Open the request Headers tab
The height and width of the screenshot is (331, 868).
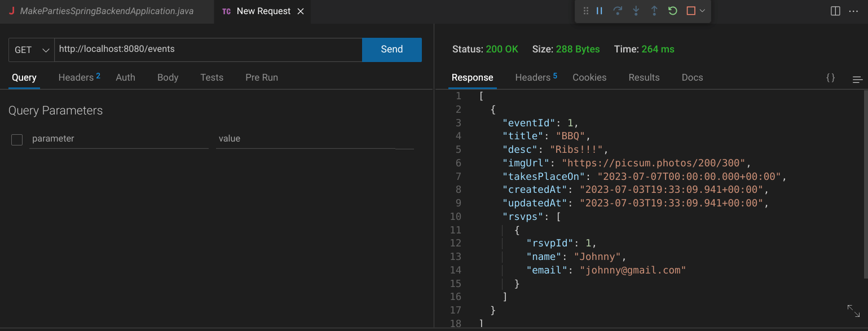(x=79, y=77)
